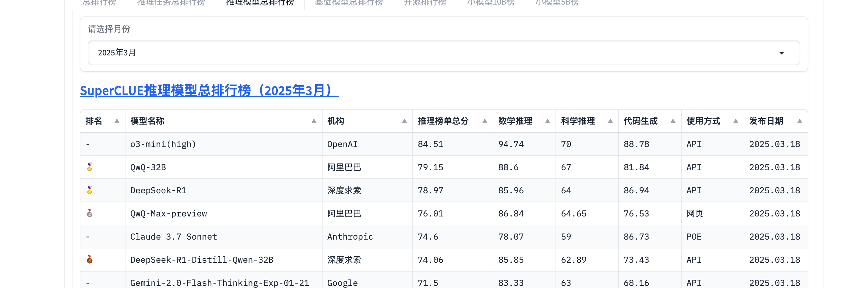Sort by 数学推理 column arrow
Image resolution: width=868 pixels, height=288 pixels.
click(548, 121)
